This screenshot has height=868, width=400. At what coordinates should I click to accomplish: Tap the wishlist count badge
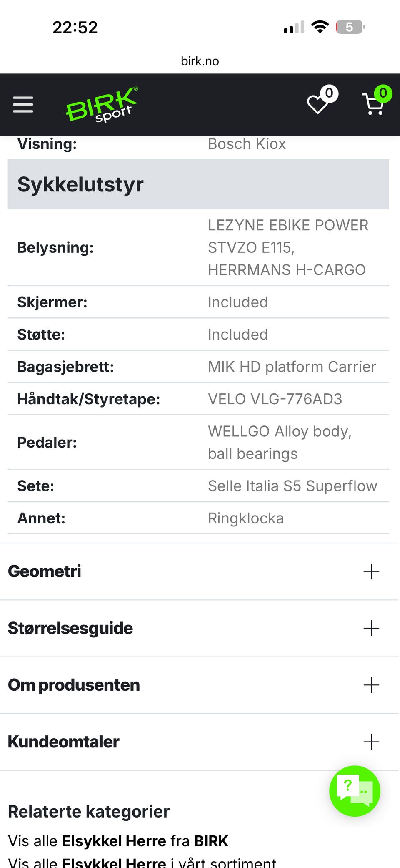(x=329, y=93)
